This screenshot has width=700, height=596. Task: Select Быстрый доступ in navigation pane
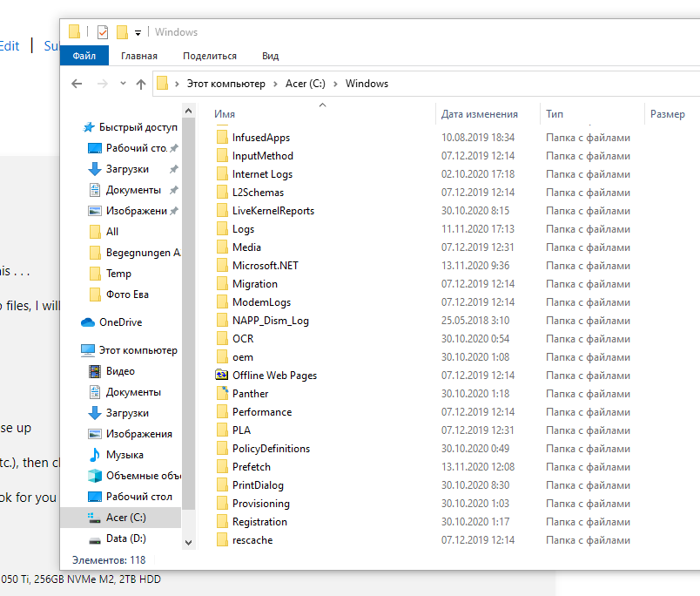(x=131, y=127)
